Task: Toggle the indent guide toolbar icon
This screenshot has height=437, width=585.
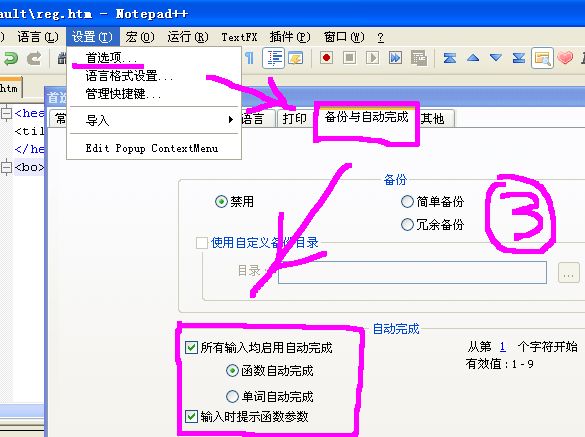Action: pyautogui.click(x=273, y=58)
